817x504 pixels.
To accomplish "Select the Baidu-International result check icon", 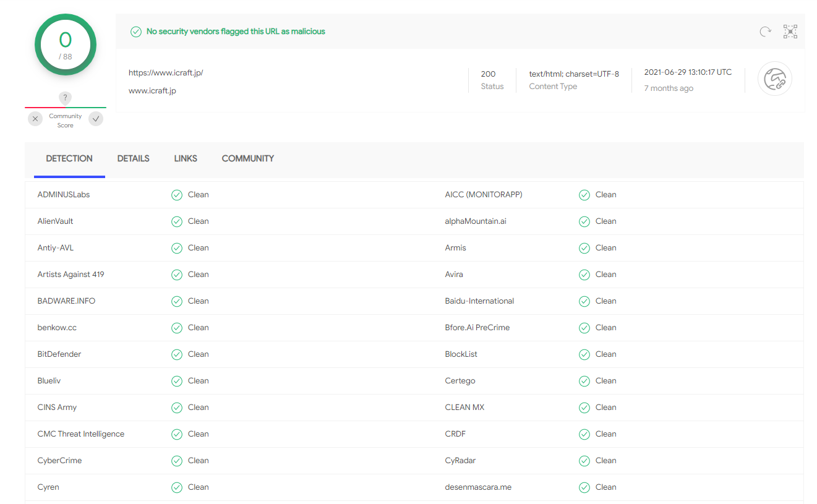I will (584, 301).
